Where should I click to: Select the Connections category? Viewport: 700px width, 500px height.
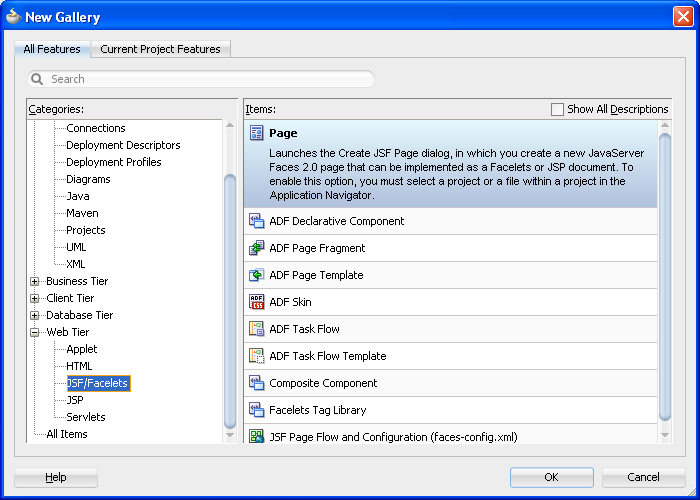click(96, 128)
